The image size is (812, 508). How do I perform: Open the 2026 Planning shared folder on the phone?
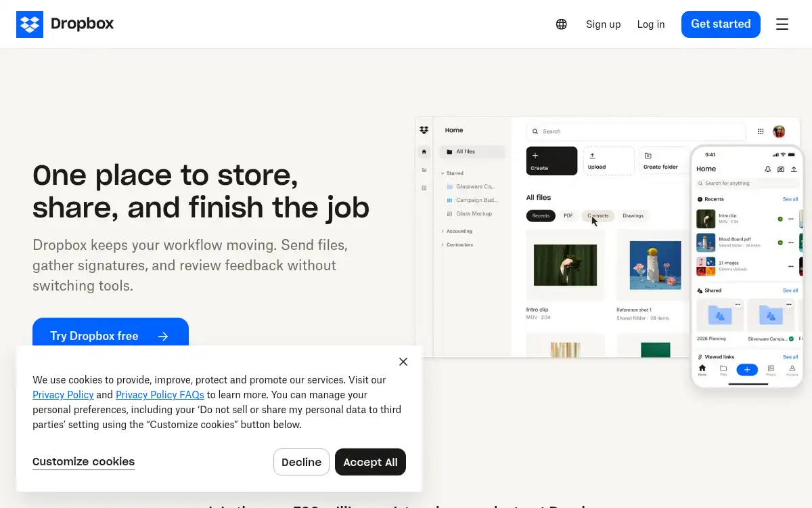click(x=720, y=316)
